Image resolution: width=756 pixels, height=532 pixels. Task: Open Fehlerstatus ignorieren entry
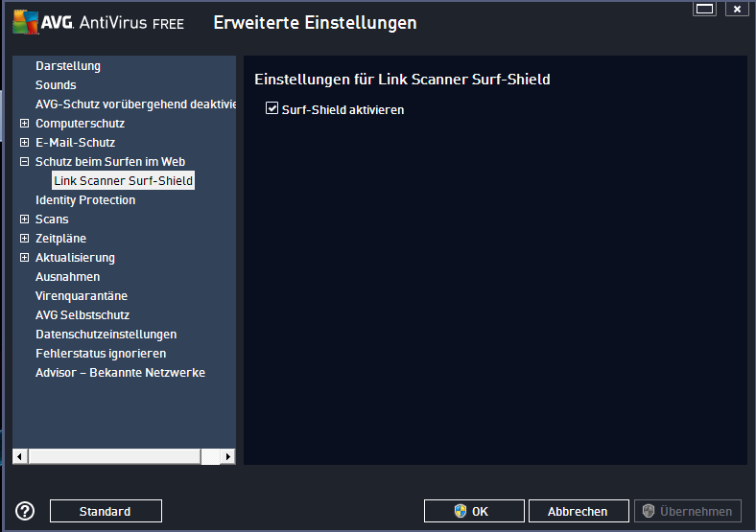pyautogui.click(x=101, y=353)
